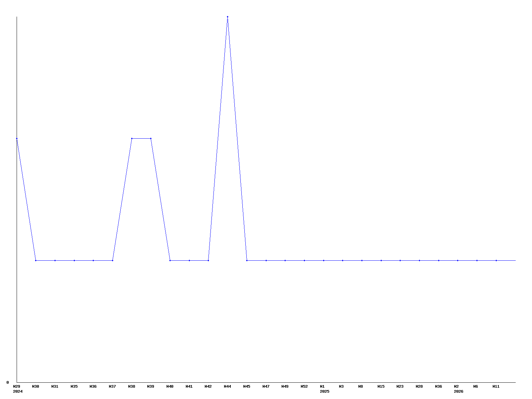532x399 pixels.
Task: Select the W39 data point on the plateau
Action: [x=151, y=138]
